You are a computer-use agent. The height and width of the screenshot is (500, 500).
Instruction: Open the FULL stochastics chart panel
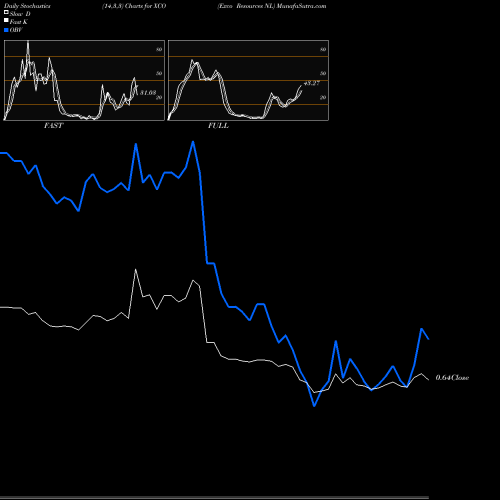248,80
